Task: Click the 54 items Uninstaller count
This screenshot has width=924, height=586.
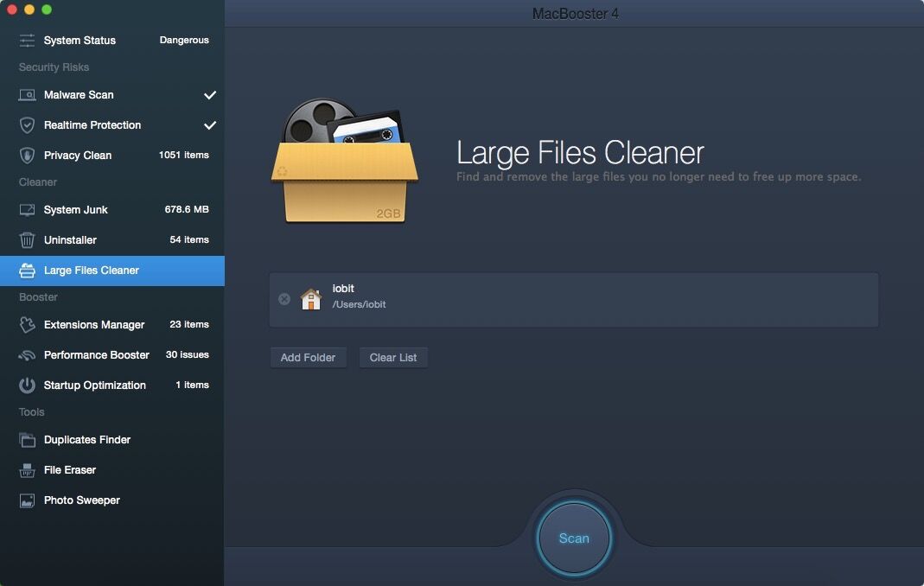Action: (189, 240)
